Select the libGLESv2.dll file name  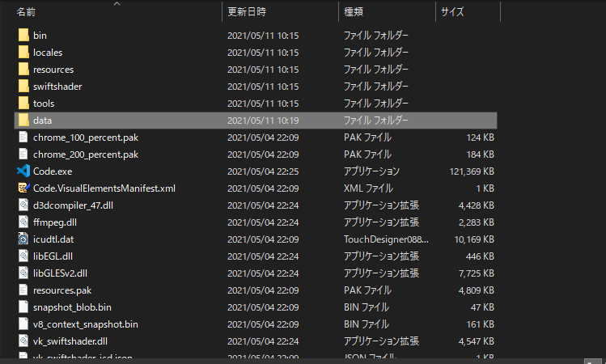point(60,273)
